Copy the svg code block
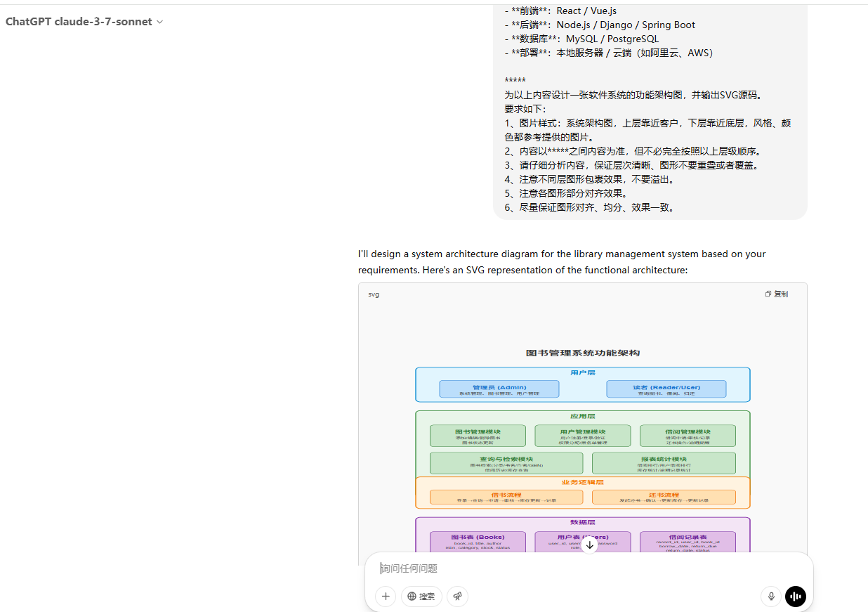 point(777,294)
